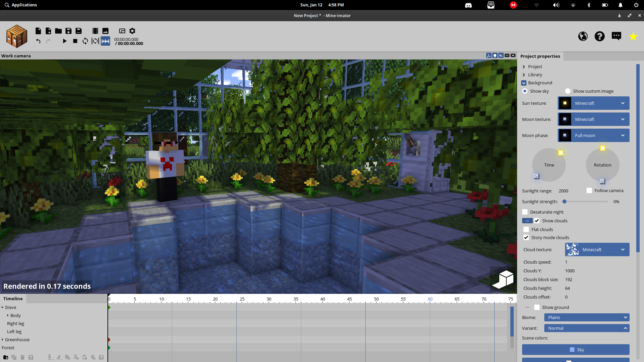Select the Show custom image radio button
Image resolution: width=644 pixels, height=362 pixels.
click(x=568, y=91)
